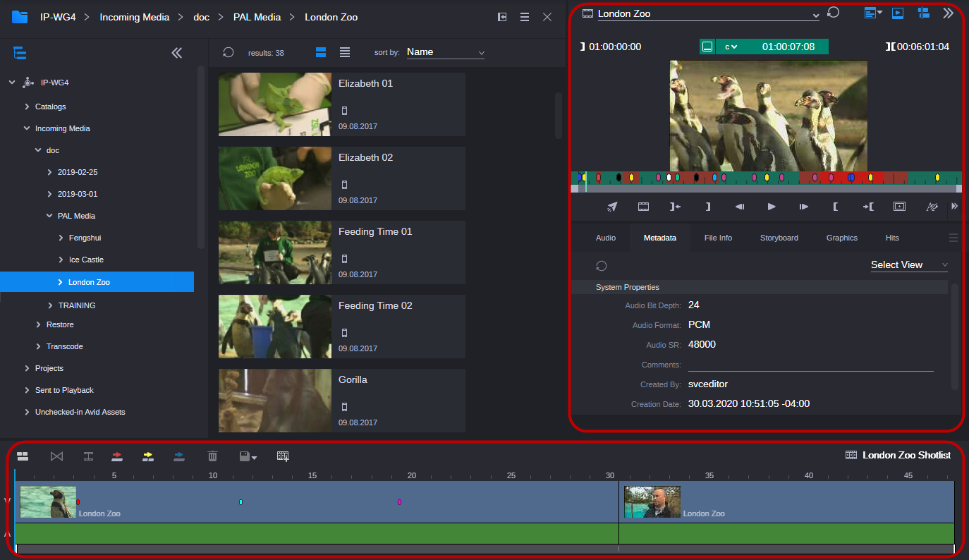The width and height of the screenshot is (969, 560).
Task: Click the yellow-arrow edit icon in the timeline toolbar
Action: (x=148, y=456)
